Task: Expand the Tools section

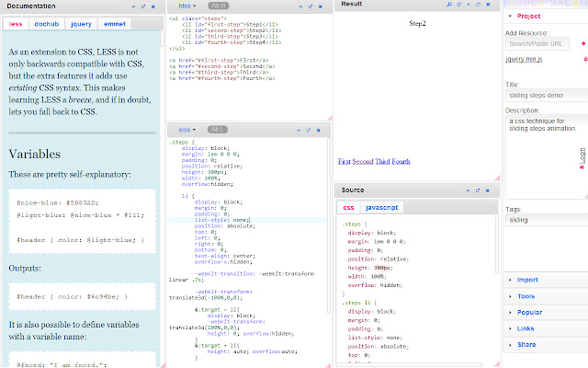Action: coord(526,296)
